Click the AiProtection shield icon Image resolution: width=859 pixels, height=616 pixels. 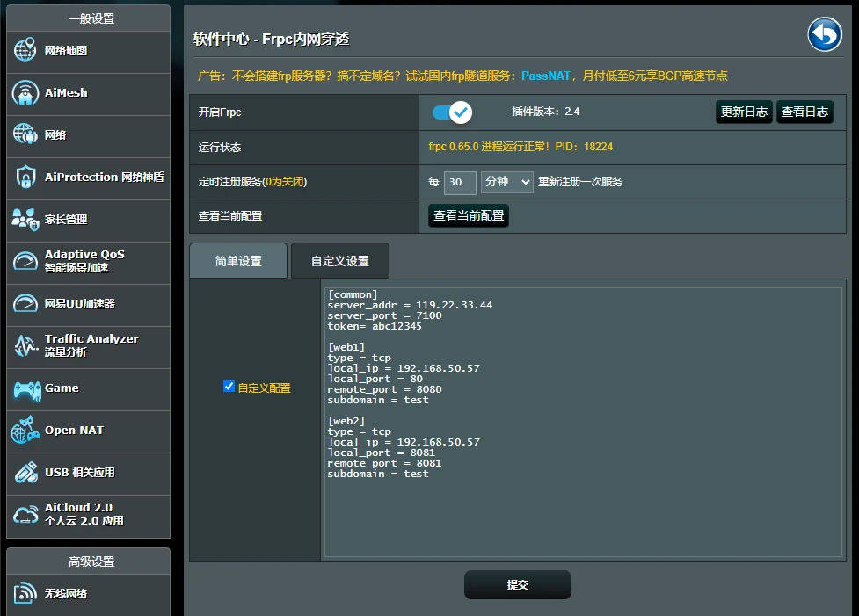pos(25,177)
